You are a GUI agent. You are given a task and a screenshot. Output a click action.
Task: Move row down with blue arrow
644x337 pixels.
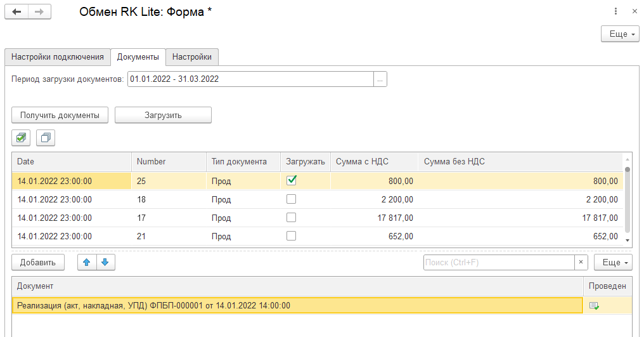coord(105,262)
